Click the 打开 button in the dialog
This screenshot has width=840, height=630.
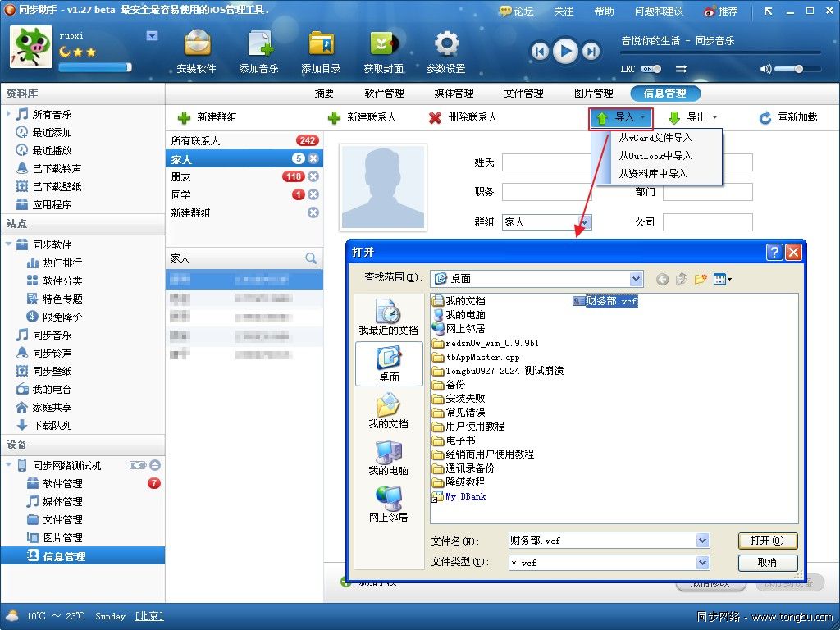pyautogui.click(x=767, y=541)
